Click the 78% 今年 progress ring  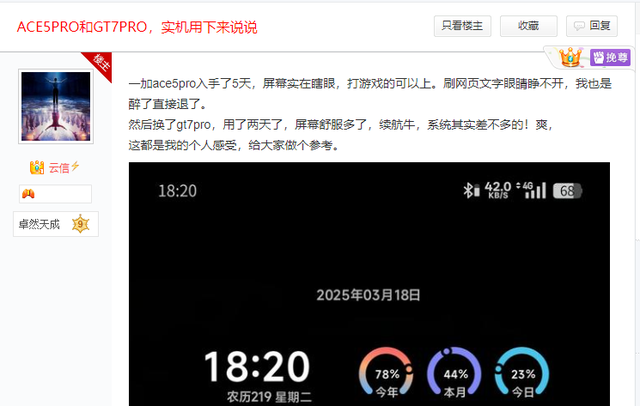(x=386, y=372)
